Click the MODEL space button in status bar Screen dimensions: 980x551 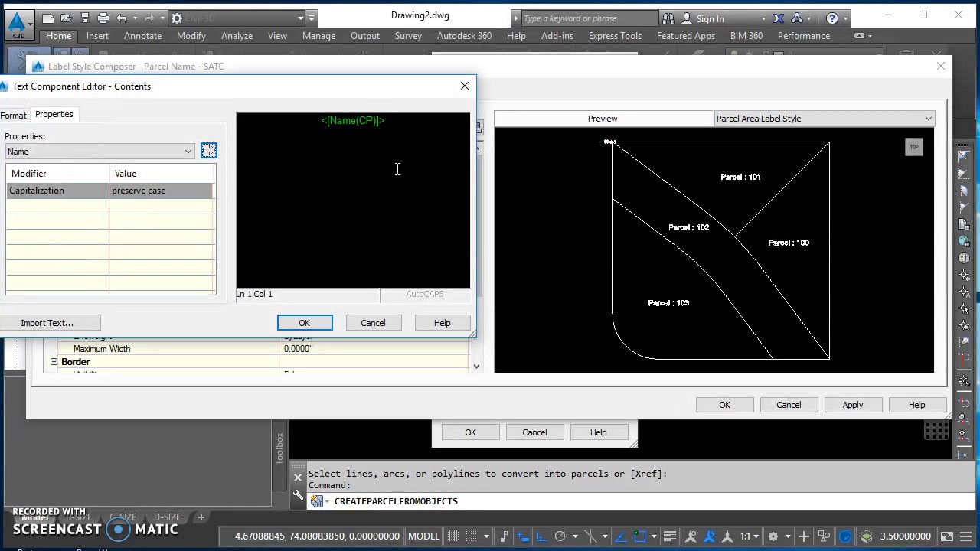423,536
